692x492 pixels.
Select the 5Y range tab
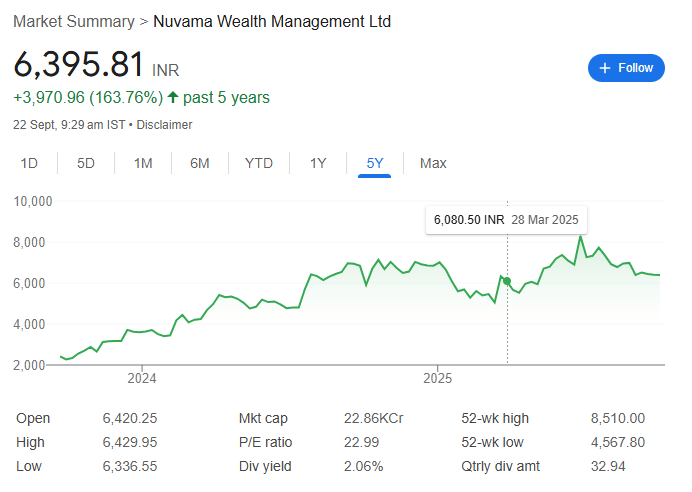pyautogui.click(x=375, y=163)
